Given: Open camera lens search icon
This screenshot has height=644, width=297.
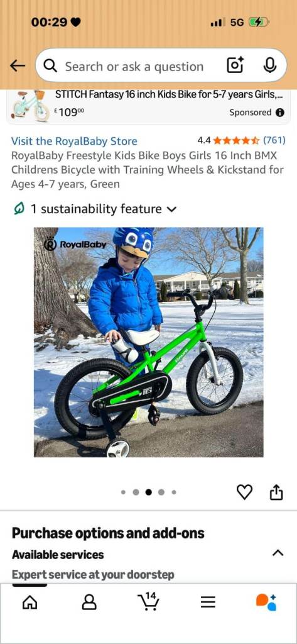Looking at the screenshot, I should (235, 65).
